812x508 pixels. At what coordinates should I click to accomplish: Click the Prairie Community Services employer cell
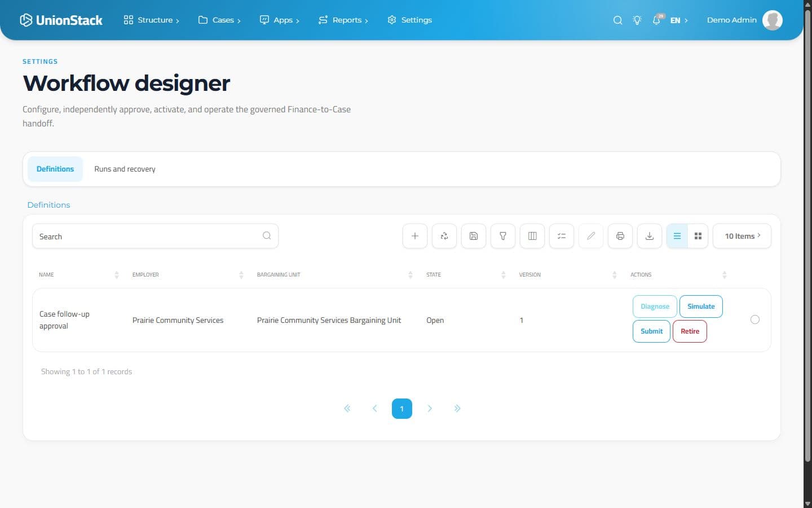(178, 320)
